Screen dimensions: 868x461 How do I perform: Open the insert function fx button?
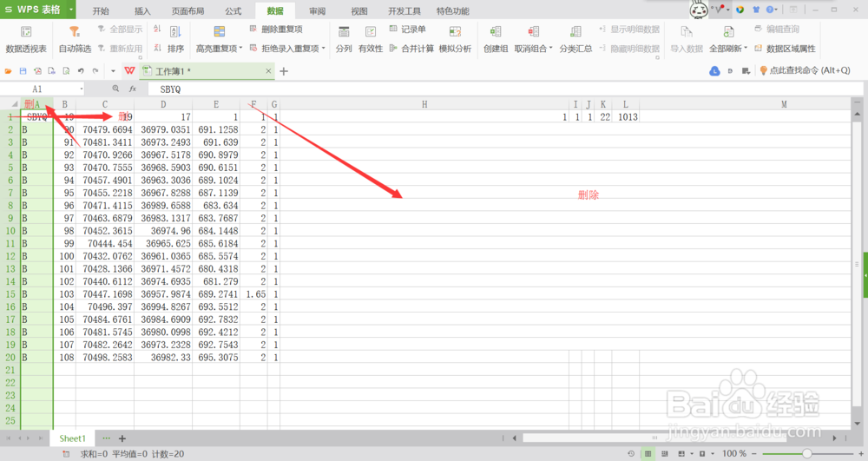click(133, 89)
